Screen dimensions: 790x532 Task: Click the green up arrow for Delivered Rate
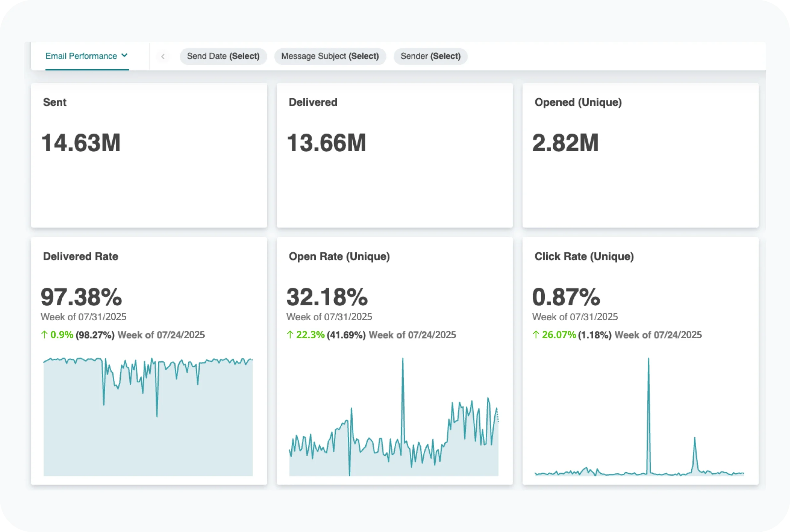coord(44,335)
